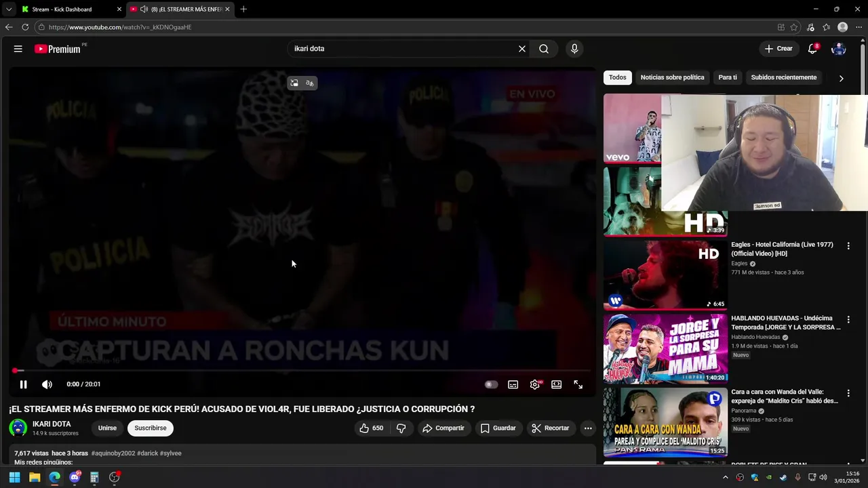Open the player settings gear
868x488 pixels.
coord(535,384)
